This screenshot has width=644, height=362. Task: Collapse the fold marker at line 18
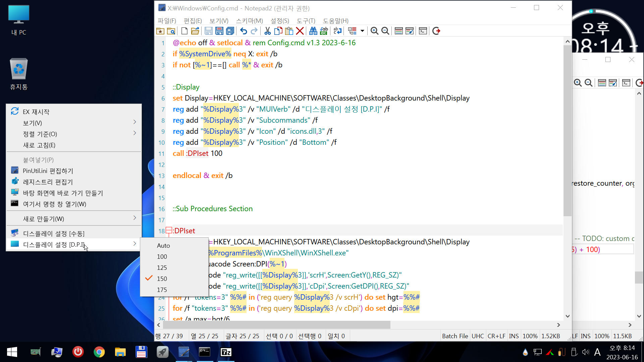click(x=169, y=230)
